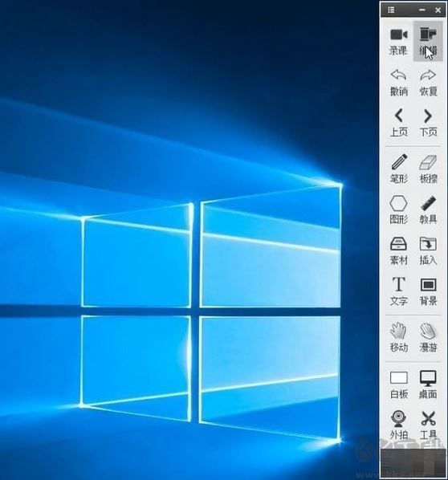Open the list menu in toolbar title bar

pyautogui.click(x=391, y=10)
